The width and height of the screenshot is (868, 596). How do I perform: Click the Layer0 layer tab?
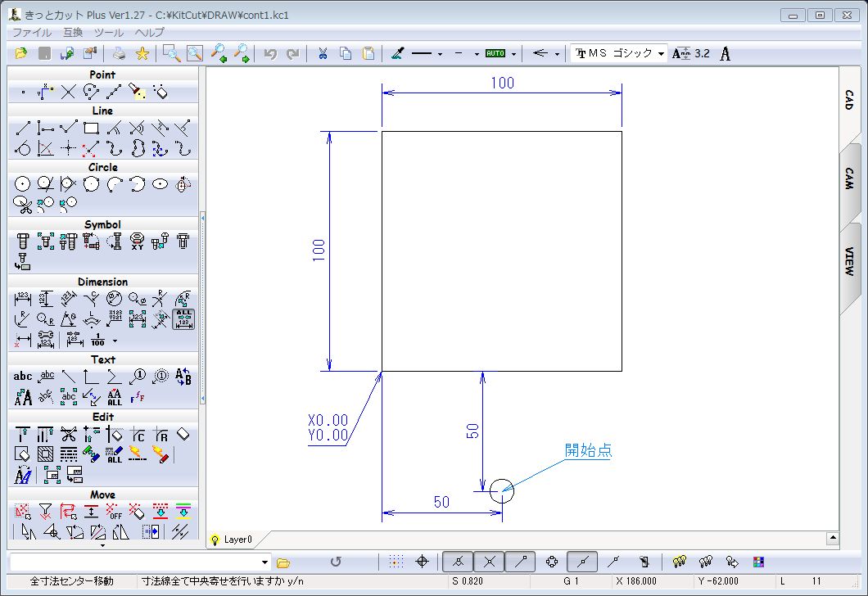pos(238,540)
